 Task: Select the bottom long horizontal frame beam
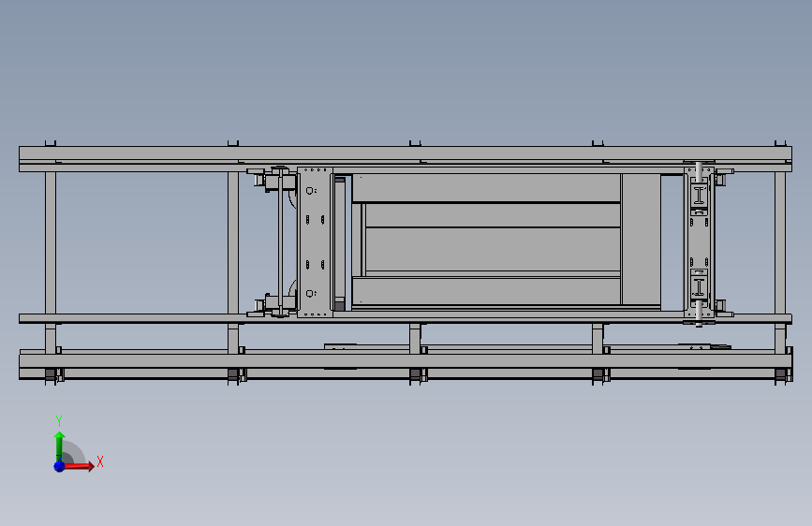406,361
